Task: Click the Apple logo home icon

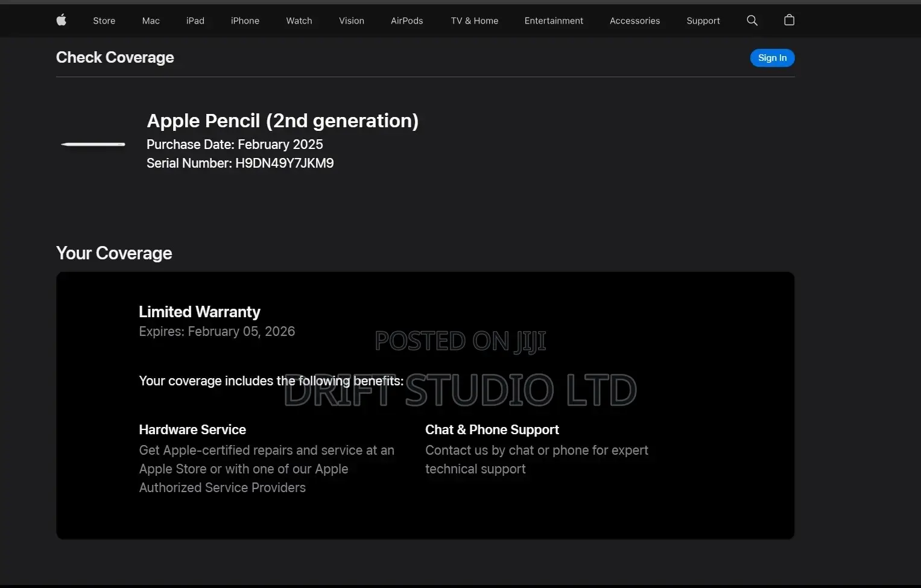Action: (61, 21)
